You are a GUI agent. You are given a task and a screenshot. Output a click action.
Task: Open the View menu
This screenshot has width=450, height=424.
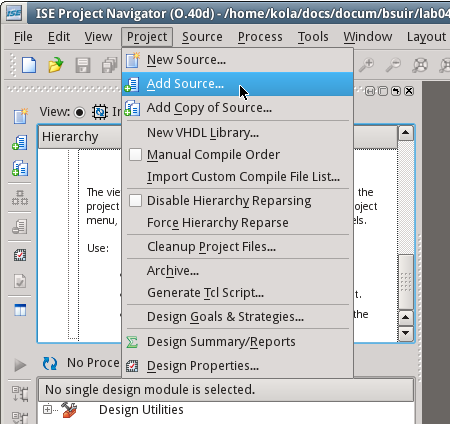[98, 37]
